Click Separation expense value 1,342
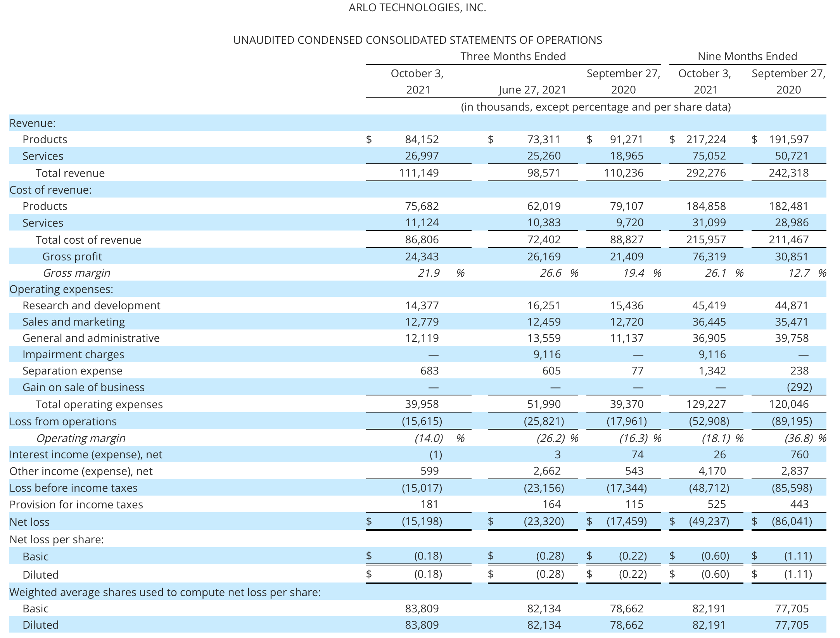 pyautogui.click(x=712, y=371)
